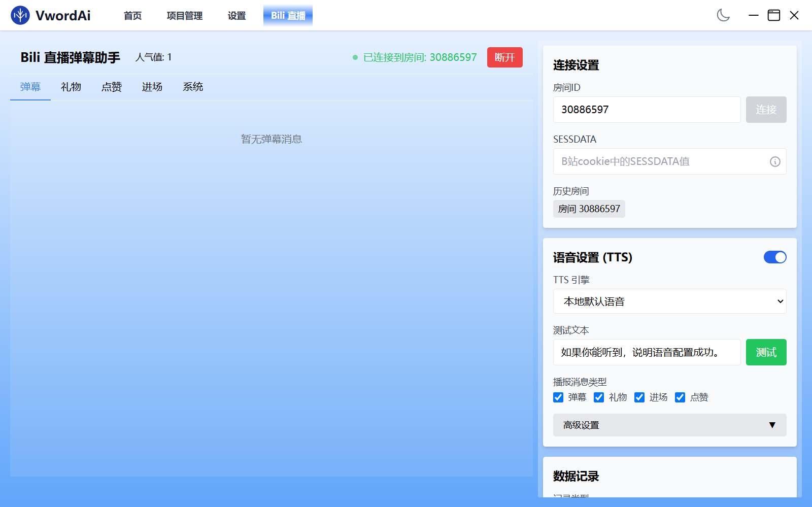
Task: Expand the 高级设置 section
Action: tap(670, 425)
